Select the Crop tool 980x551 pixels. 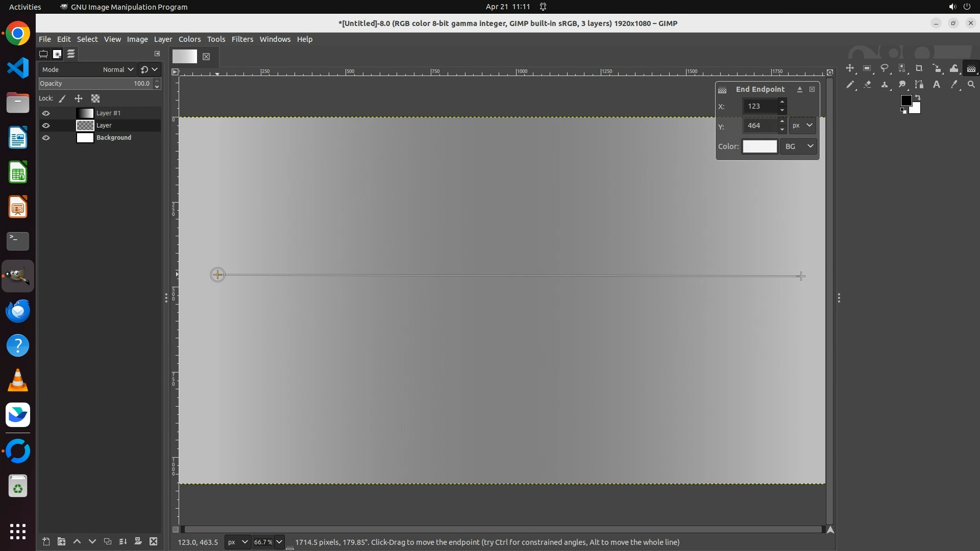tap(919, 68)
